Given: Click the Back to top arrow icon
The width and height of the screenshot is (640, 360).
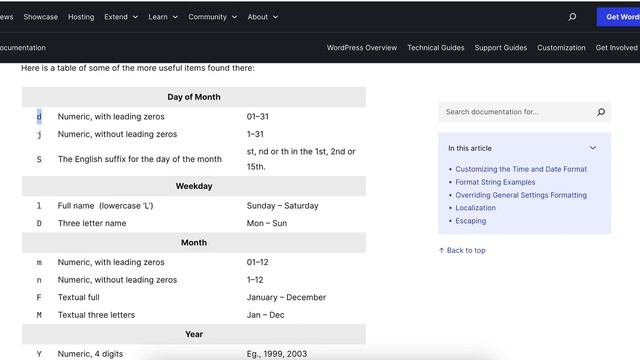Looking at the screenshot, I should point(441,250).
